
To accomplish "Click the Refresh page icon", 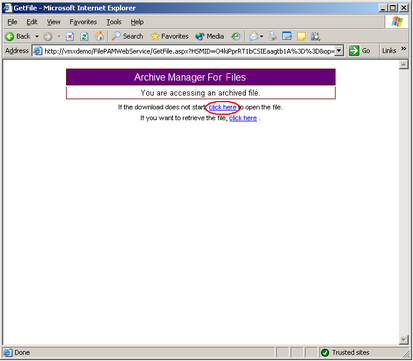I will 84,36.
